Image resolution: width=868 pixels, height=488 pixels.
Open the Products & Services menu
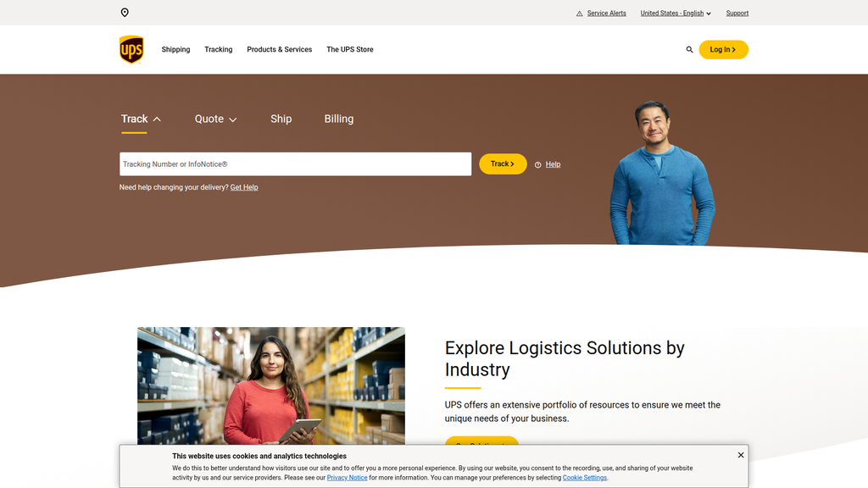coord(280,49)
